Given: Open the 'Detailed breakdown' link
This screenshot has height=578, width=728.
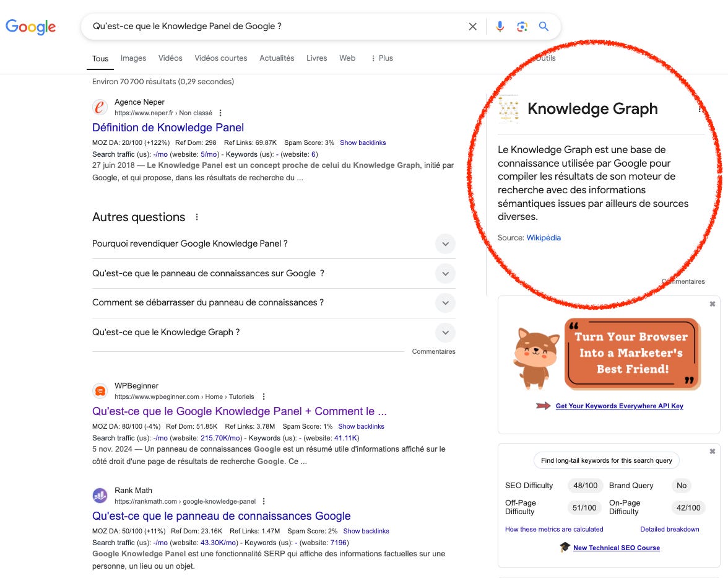Looking at the screenshot, I should click(x=670, y=529).
